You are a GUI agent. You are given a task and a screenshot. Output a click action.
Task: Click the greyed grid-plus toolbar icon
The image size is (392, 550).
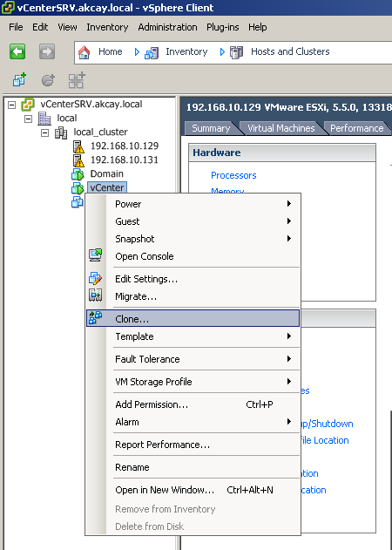click(x=77, y=80)
